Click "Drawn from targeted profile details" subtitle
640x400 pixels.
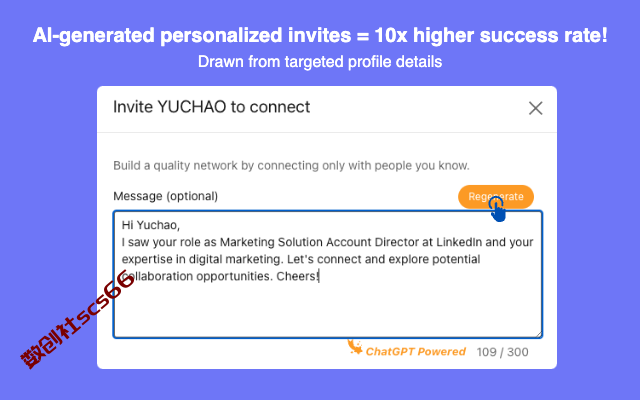click(x=320, y=62)
